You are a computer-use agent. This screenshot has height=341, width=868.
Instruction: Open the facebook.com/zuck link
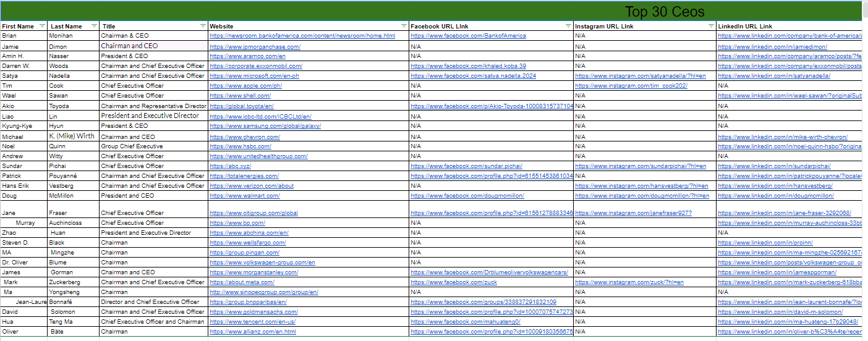pos(454,282)
